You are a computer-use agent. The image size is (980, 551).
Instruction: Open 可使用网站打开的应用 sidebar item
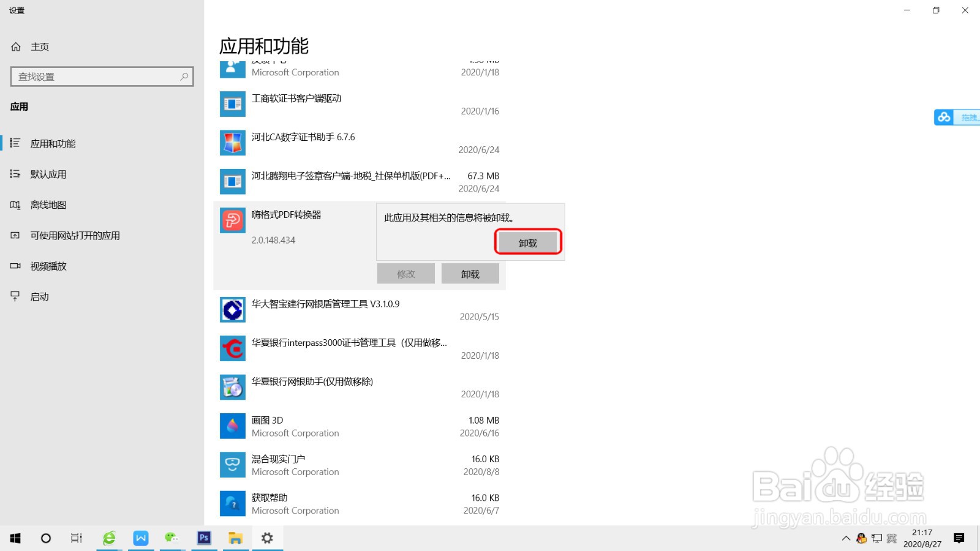click(x=102, y=235)
